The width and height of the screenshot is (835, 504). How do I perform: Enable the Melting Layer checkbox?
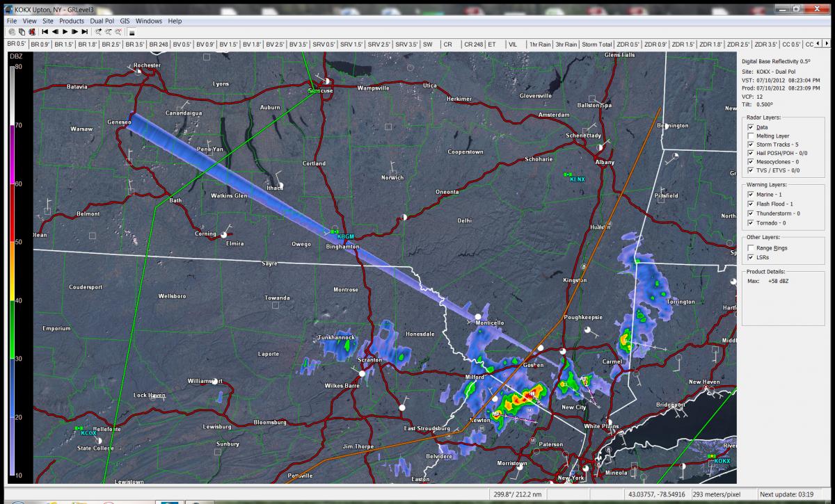[750, 136]
